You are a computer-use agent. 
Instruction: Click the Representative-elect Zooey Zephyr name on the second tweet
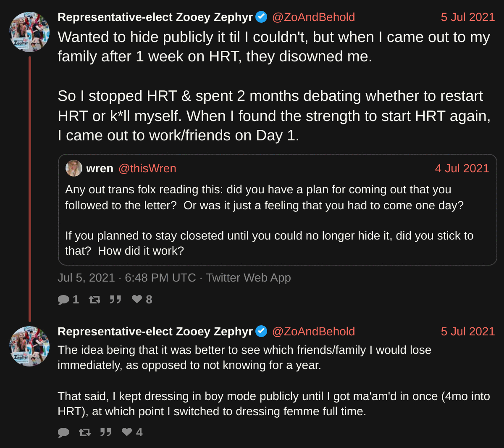[x=155, y=332]
